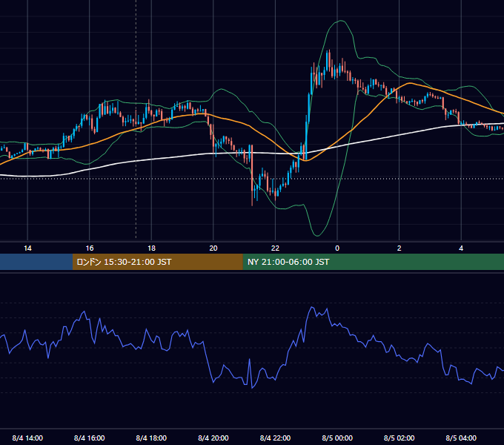Image resolution: width=504 pixels, height=445 pixels.
Task: Click the 8/4 22:00 date label
Action: (x=275, y=438)
